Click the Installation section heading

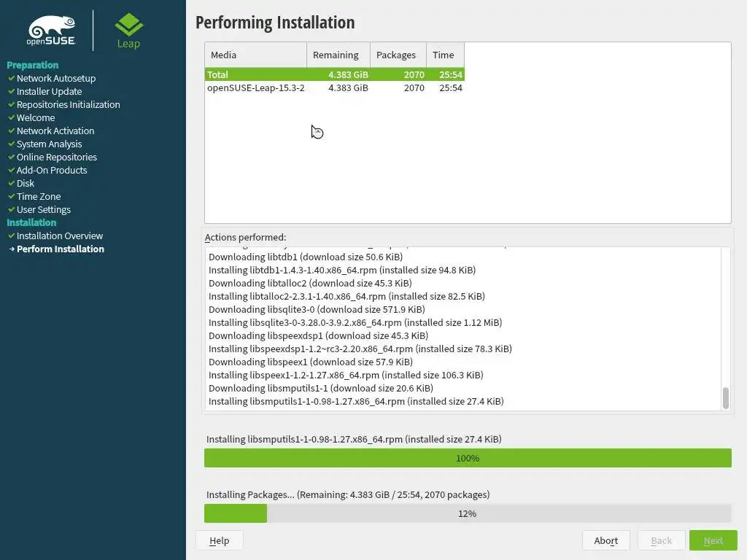tap(31, 222)
